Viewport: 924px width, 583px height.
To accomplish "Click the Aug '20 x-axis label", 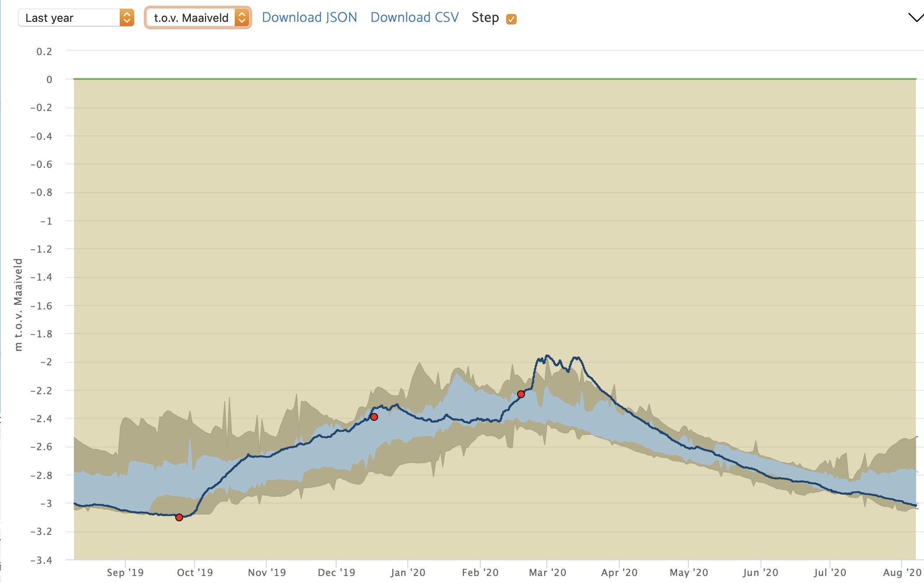I will [x=902, y=573].
